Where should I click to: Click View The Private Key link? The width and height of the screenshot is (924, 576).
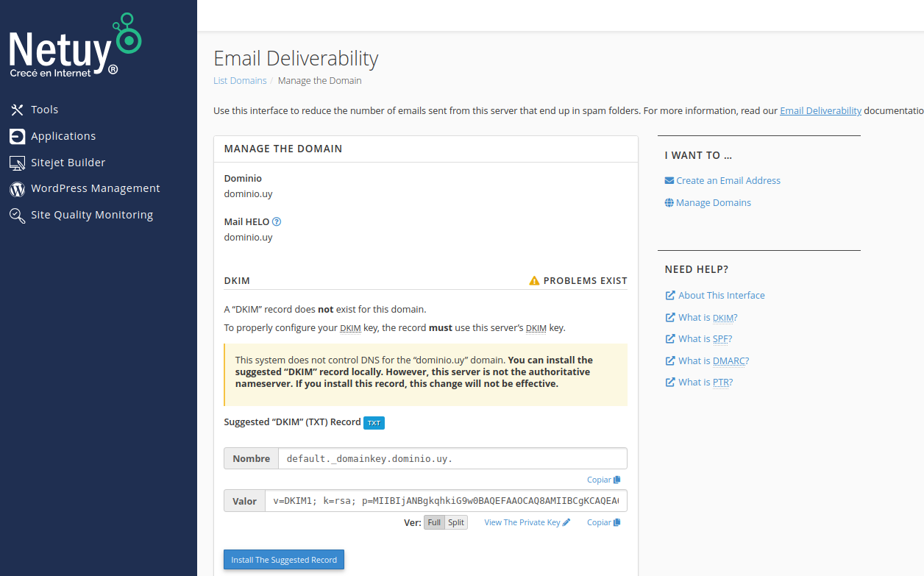tap(527, 522)
